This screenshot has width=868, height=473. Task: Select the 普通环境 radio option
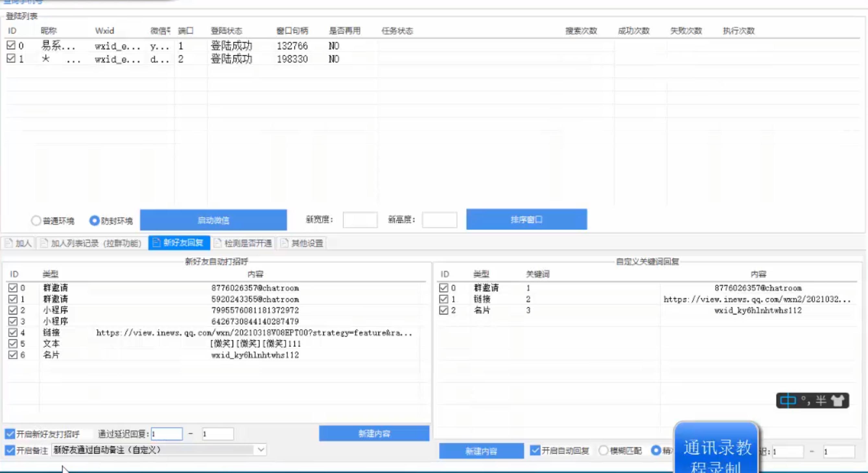tap(36, 221)
